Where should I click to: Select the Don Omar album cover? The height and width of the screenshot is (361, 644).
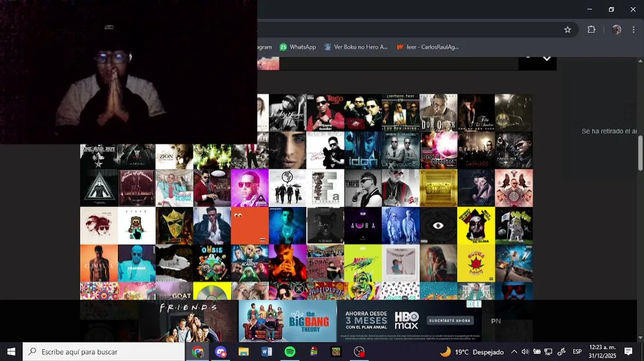[438, 113]
